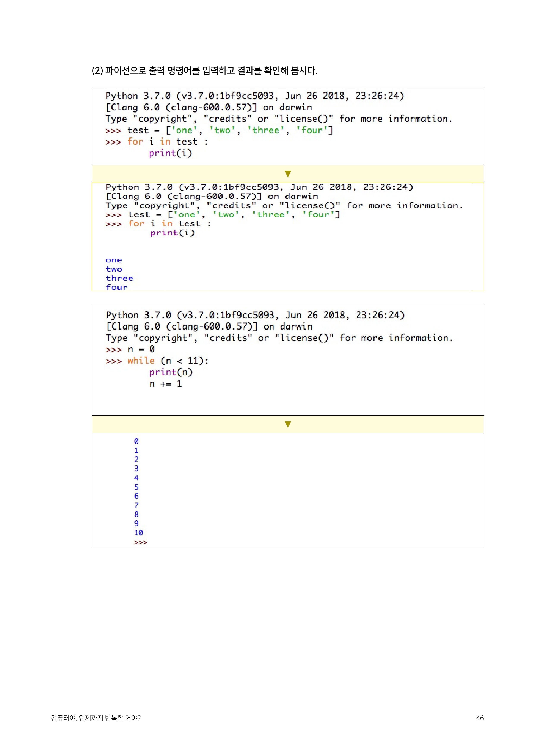Click the output line 'three'

119,278
